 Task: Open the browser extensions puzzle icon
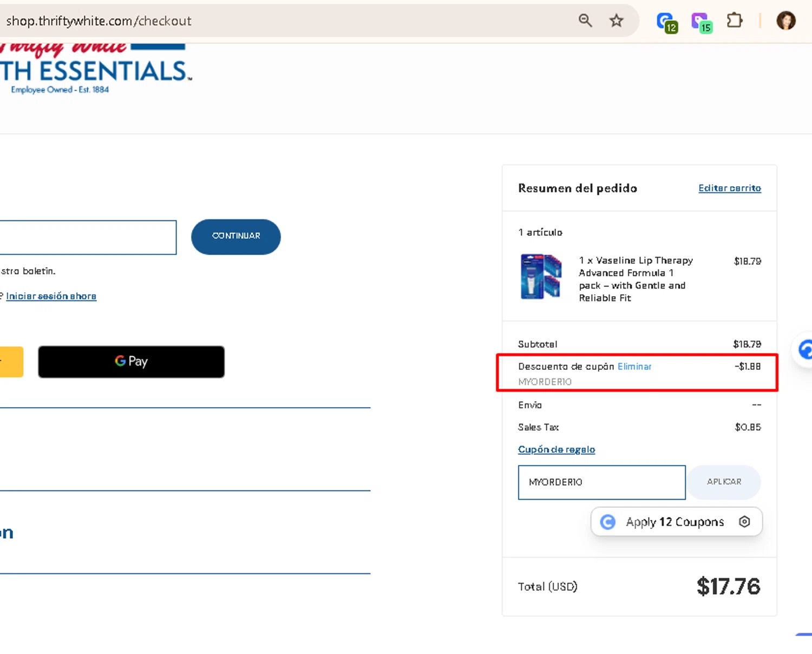click(x=734, y=21)
